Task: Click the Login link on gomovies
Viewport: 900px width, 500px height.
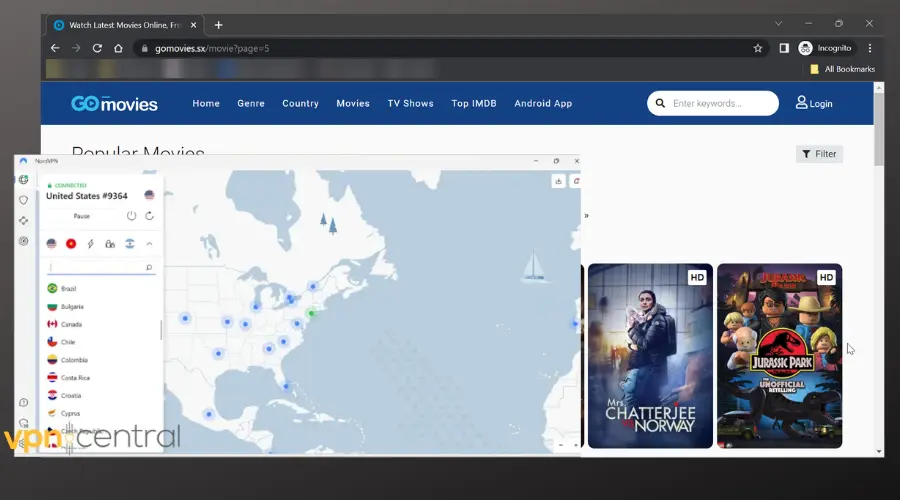Action: tap(814, 103)
